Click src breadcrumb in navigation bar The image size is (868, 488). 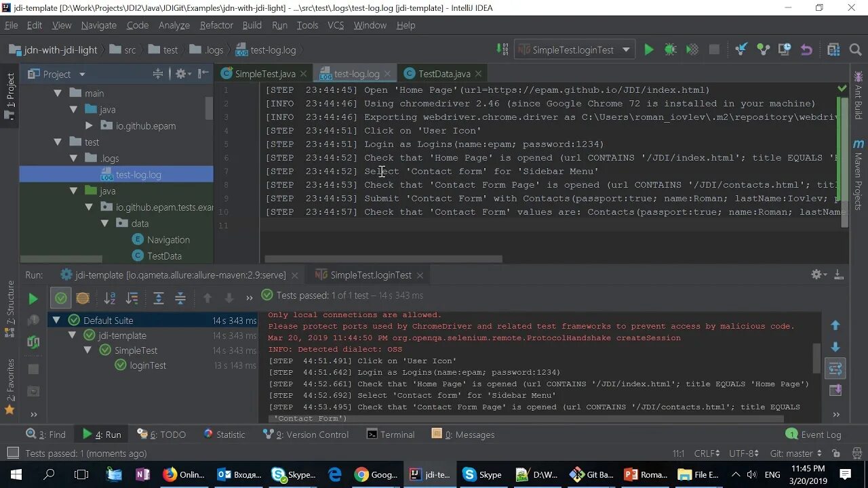coord(123,49)
